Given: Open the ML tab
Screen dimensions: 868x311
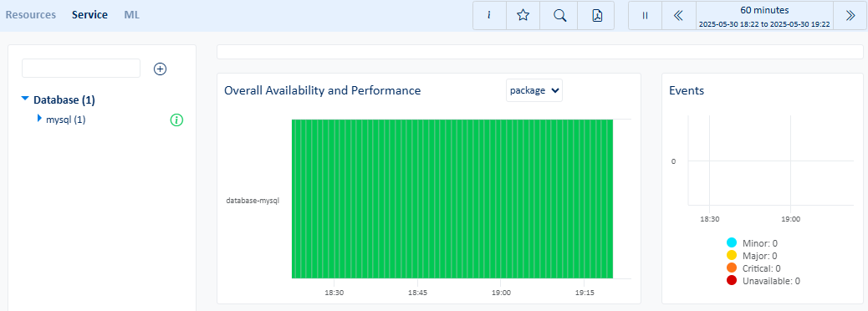Looking at the screenshot, I should point(132,15).
